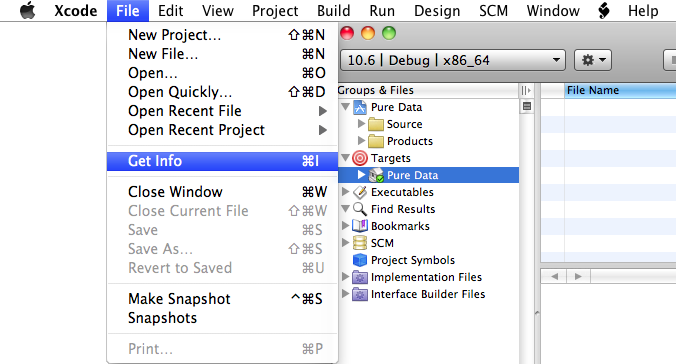Click the Find Results magnifier icon
This screenshot has height=364, width=676.
coord(360,209)
